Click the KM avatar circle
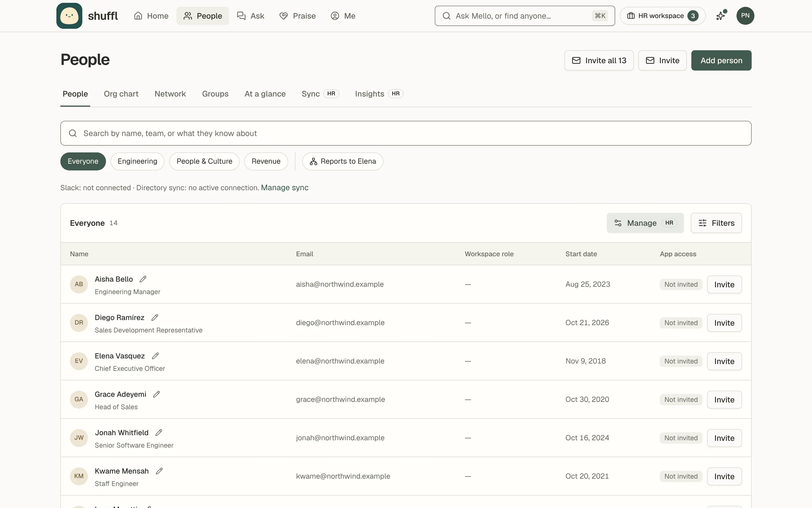 (79, 476)
